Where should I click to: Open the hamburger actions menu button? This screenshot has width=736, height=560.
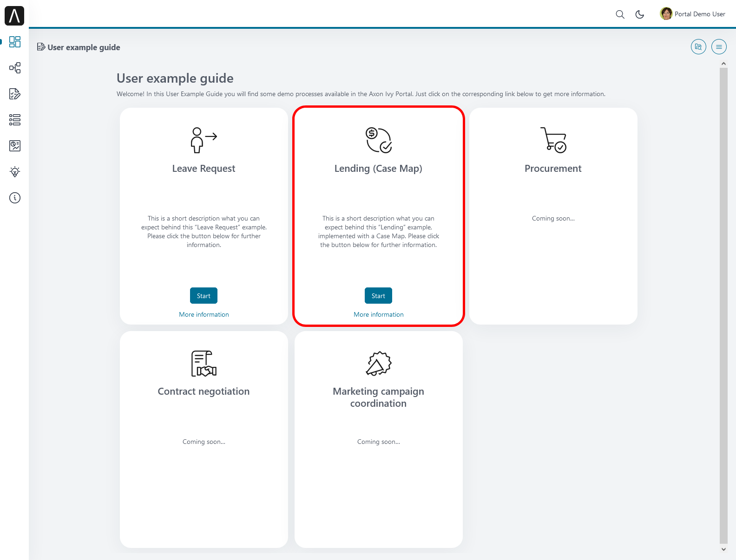pos(719,47)
